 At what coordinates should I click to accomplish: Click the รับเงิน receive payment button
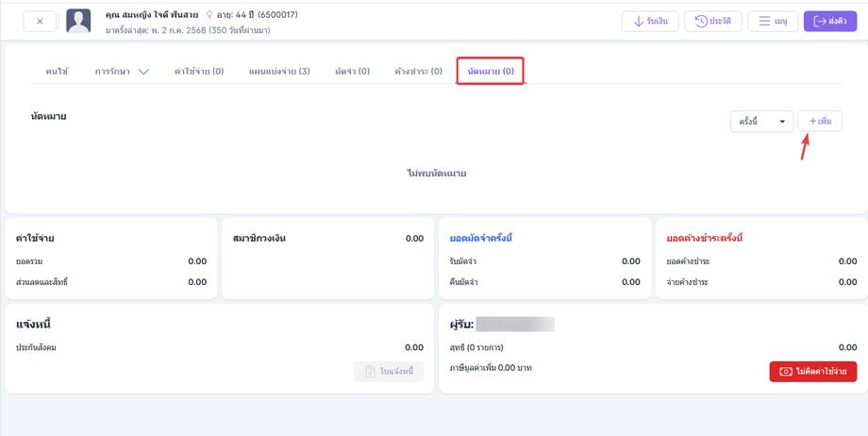point(650,22)
